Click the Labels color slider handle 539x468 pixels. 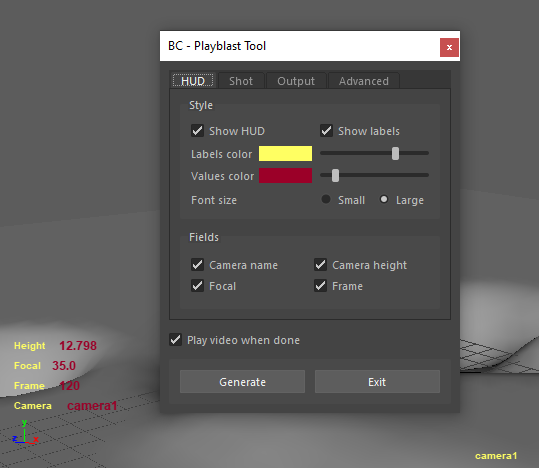395,153
